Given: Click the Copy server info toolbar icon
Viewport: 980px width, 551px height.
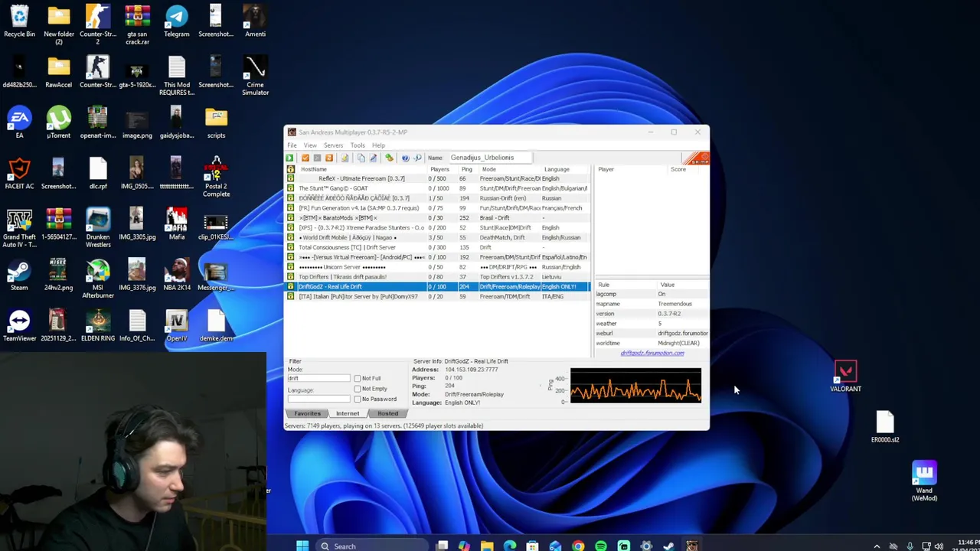Looking at the screenshot, I should click(x=361, y=158).
